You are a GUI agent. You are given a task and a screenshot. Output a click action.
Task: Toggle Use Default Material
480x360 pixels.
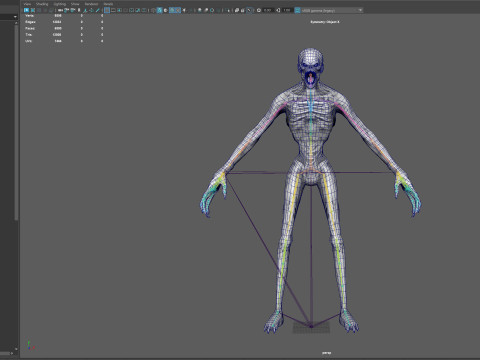[166, 10]
